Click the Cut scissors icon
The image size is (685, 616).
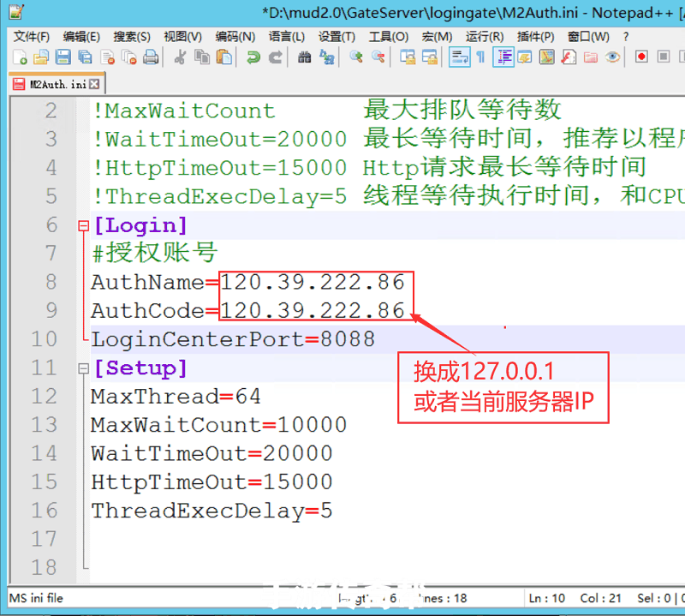point(181,57)
